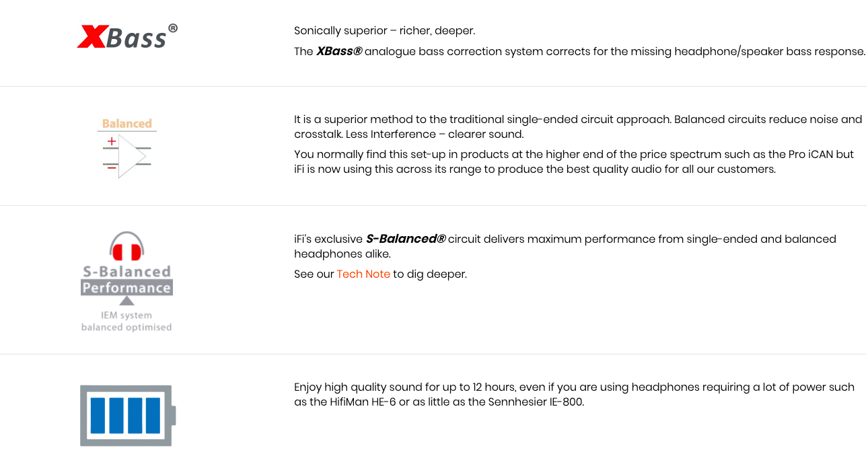Screen dimensions: 868x454
Task: Click the grey Performance banner in the S-Balanced logo
Action: [x=126, y=288]
